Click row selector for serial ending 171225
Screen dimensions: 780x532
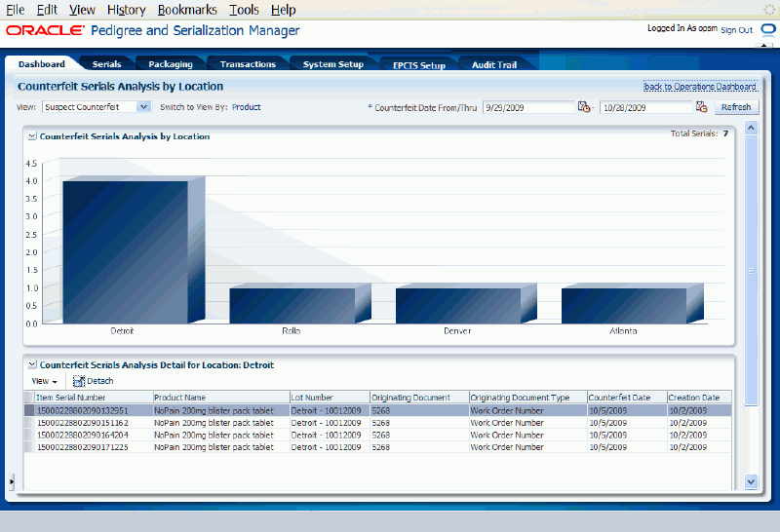pos(29,447)
